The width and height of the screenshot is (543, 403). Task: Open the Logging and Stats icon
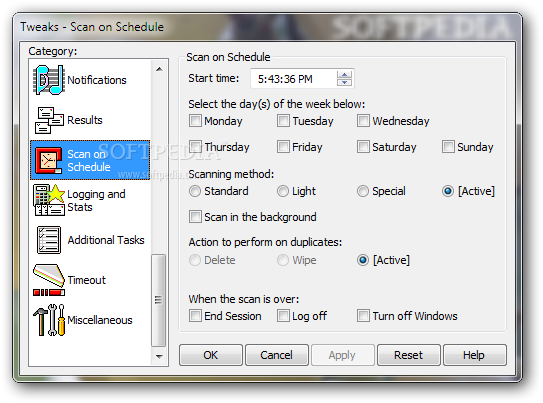[49, 200]
